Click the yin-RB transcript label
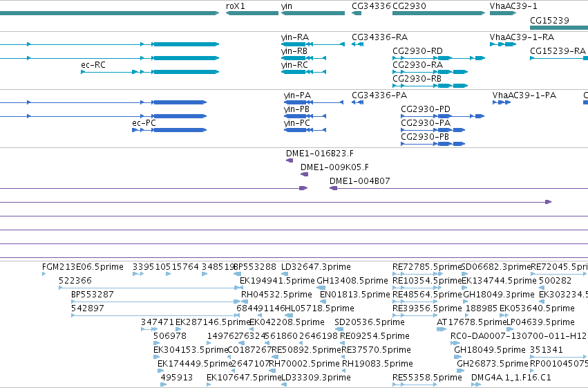This screenshot has height=388, width=588. coord(294,51)
